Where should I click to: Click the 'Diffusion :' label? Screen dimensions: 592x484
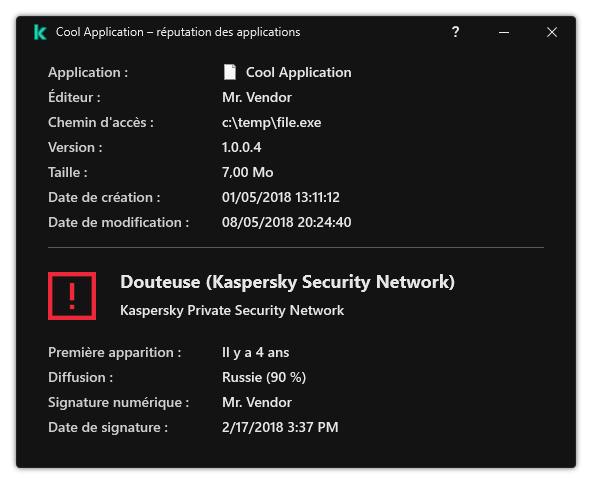[x=80, y=378]
